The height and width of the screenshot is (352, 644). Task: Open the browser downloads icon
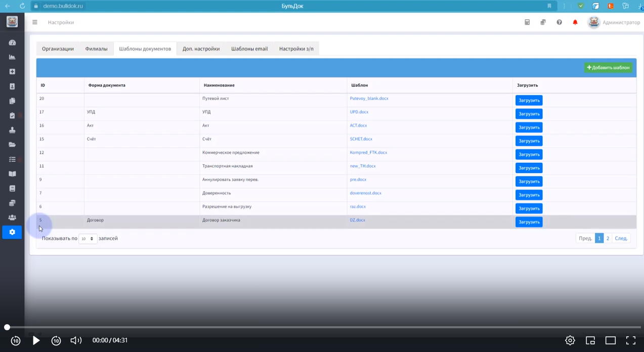[x=640, y=6]
